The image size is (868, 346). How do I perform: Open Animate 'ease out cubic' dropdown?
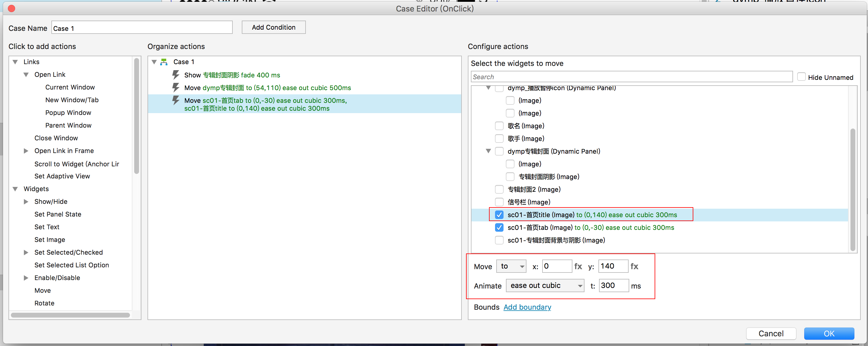(545, 286)
